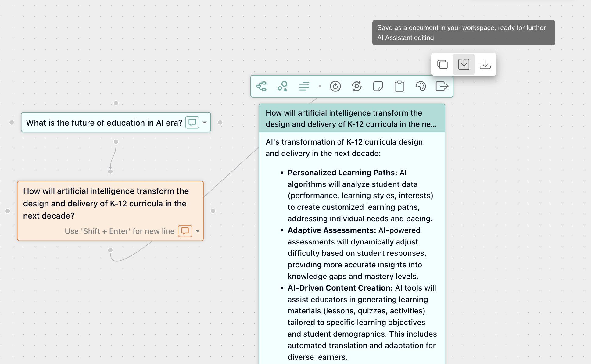Click the connected nodes icon in toolbar
This screenshot has height=364, width=591.
tap(282, 86)
